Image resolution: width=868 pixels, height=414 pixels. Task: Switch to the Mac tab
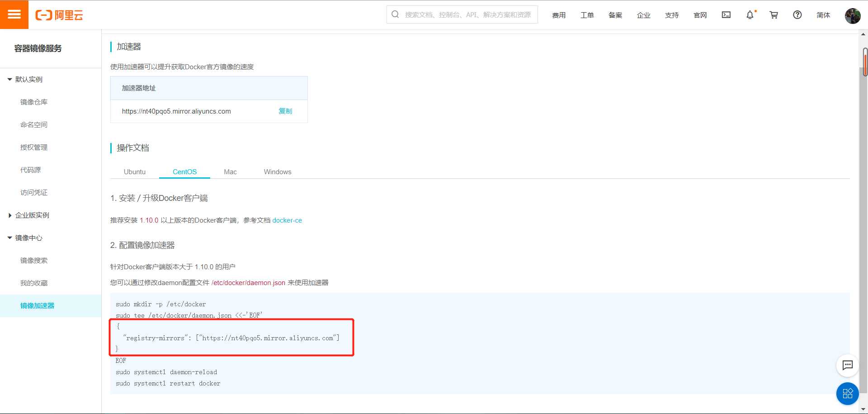pyautogui.click(x=230, y=172)
